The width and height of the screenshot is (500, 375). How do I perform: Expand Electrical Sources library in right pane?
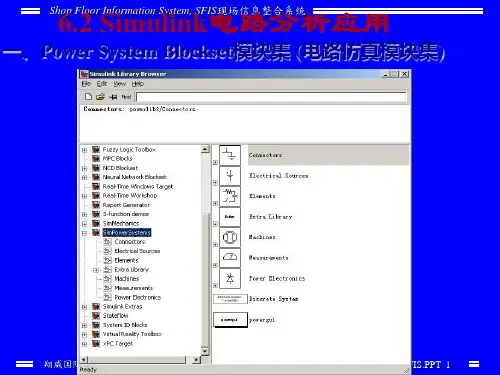coord(215,183)
